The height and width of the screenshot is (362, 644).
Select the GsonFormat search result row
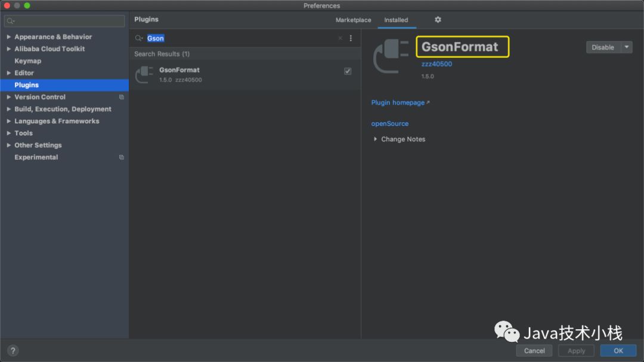pyautogui.click(x=245, y=75)
